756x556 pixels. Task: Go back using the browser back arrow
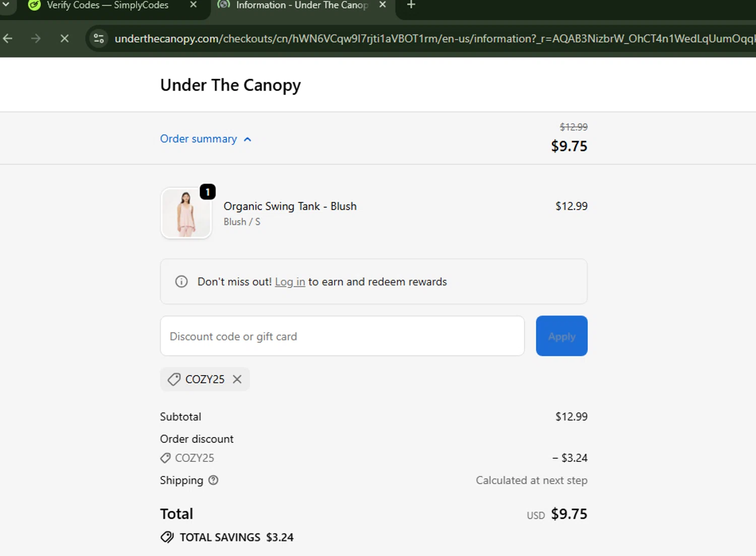pyautogui.click(x=8, y=38)
